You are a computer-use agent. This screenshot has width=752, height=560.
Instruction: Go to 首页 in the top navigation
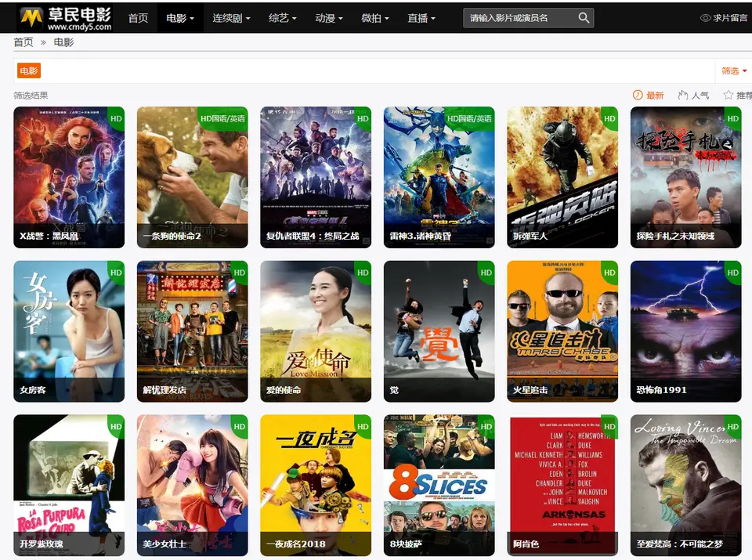[138, 18]
